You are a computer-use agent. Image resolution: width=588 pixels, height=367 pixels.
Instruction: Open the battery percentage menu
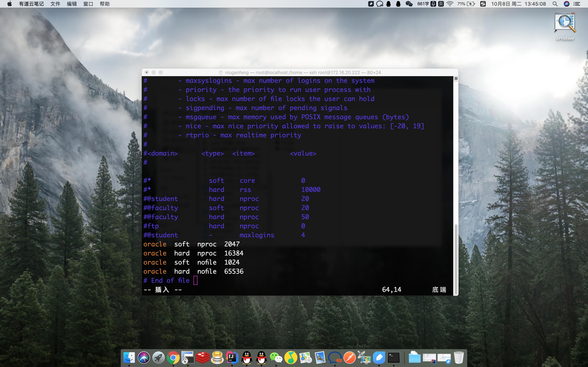(x=461, y=4)
